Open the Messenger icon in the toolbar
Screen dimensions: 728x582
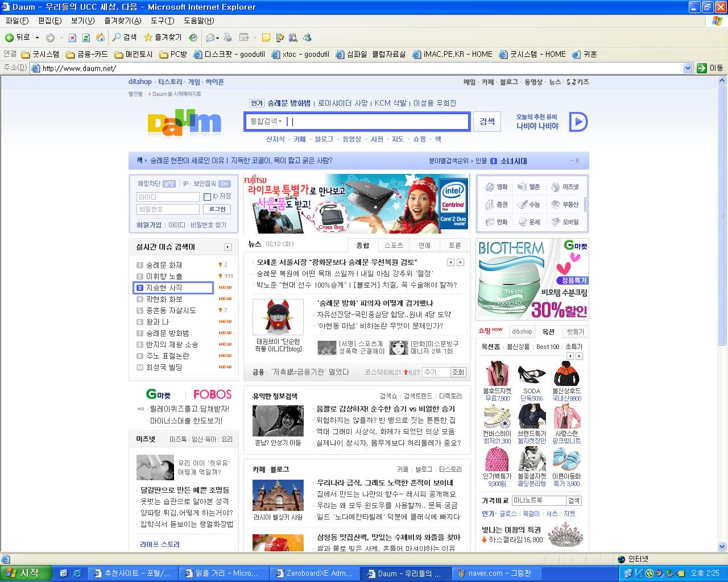coord(307,38)
